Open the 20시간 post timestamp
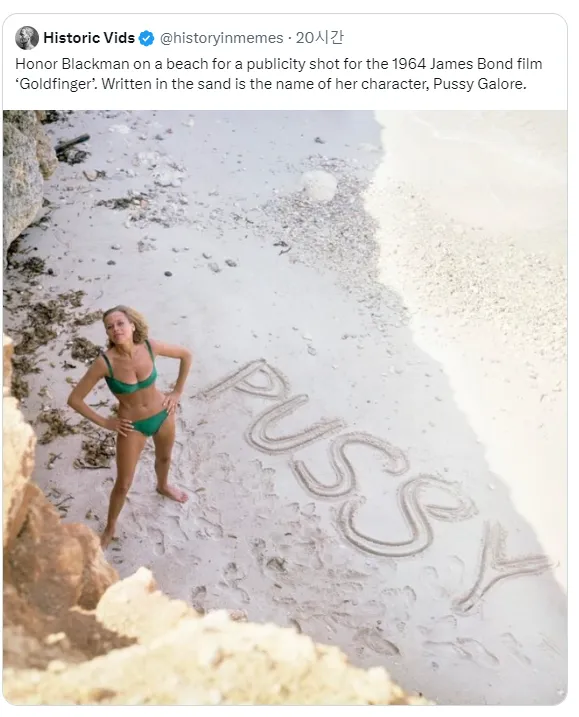The width and height of the screenshot is (579, 717). pyautogui.click(x=319, y=38)
